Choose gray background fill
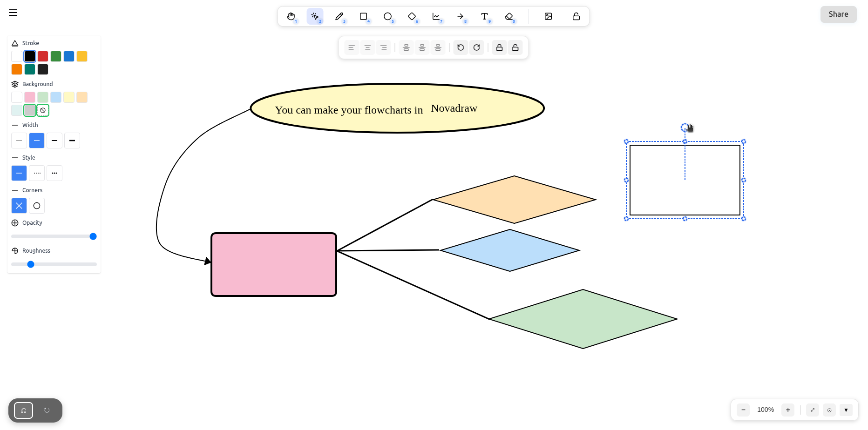 pos(30,110)
